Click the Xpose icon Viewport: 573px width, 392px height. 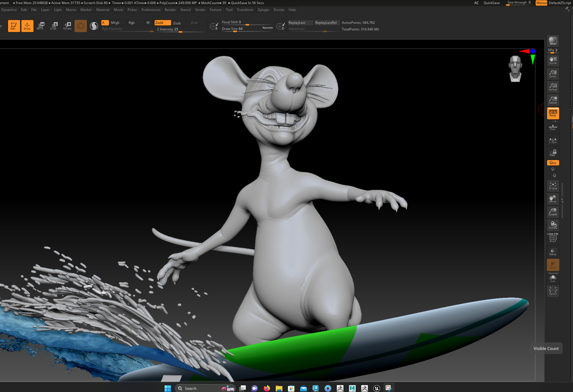click(x=553, y=291)
